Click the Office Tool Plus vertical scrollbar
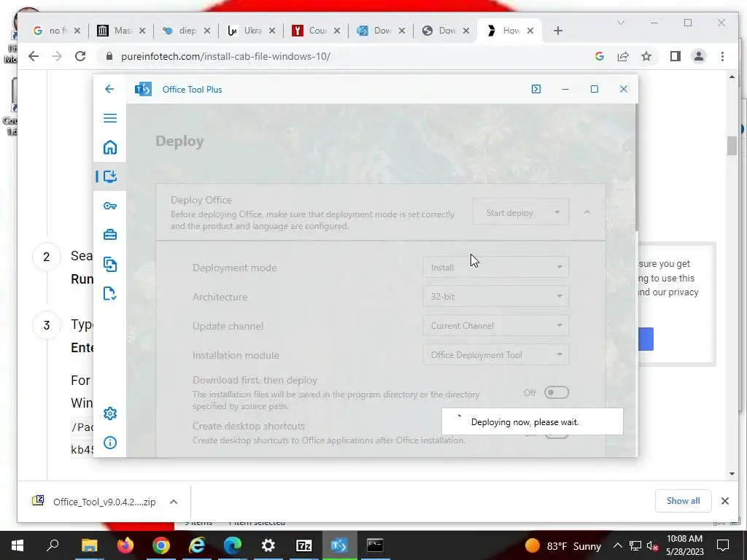 [x=636, y=168]
